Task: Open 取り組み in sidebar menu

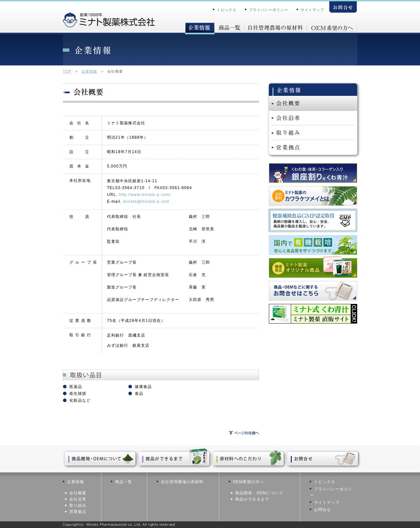Action: pos(313,133)
